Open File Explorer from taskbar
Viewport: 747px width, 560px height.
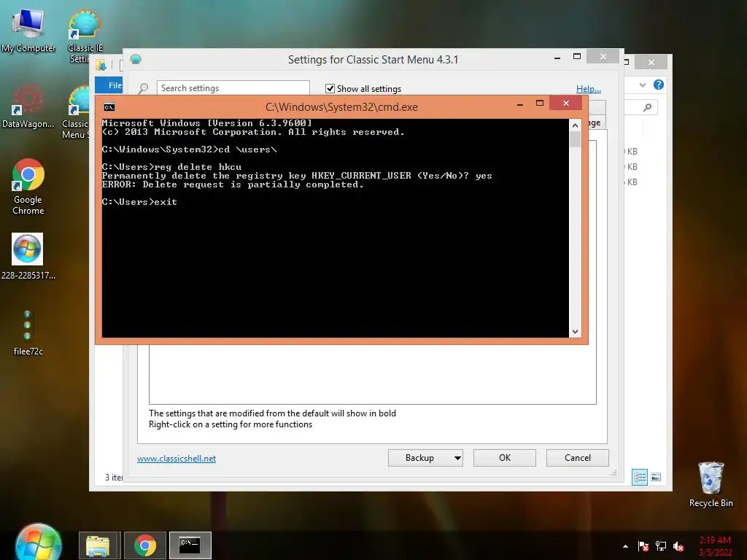click(98, 545)
